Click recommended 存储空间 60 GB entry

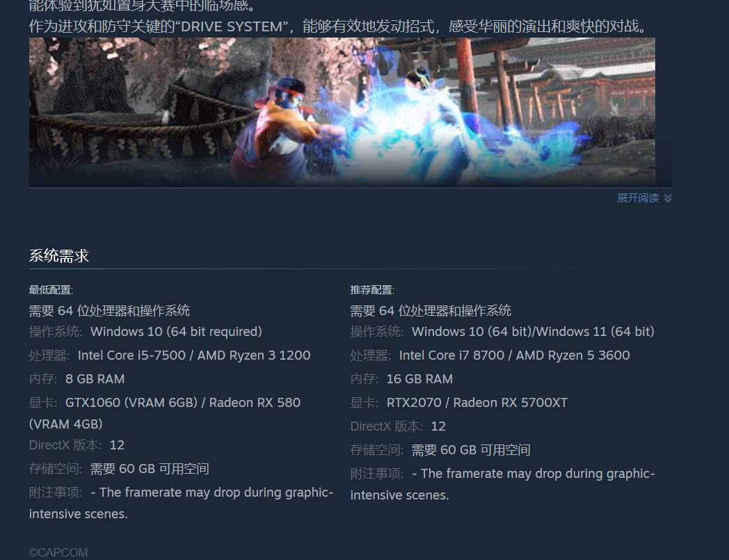[440, 450]
